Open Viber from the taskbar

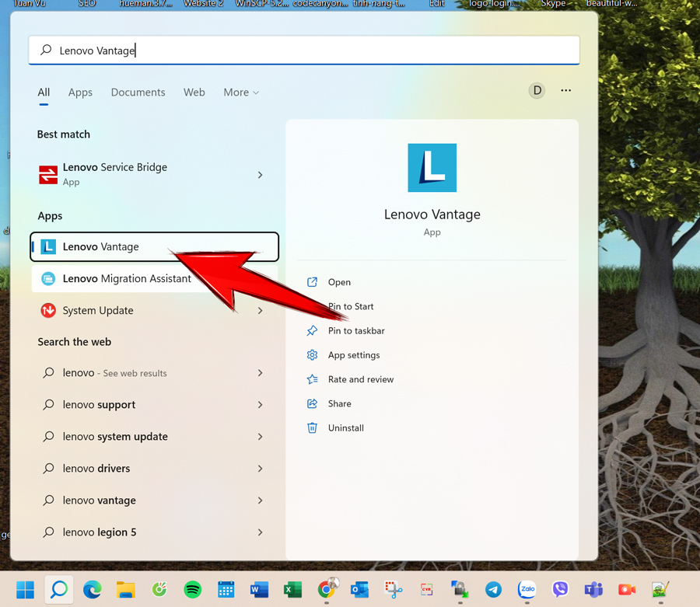(560, 590)
